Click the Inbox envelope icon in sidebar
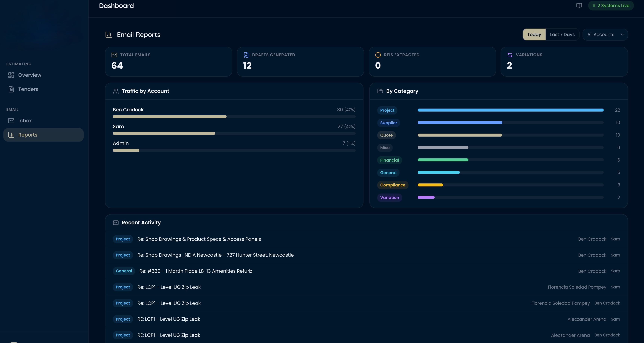 coord(11,120)
